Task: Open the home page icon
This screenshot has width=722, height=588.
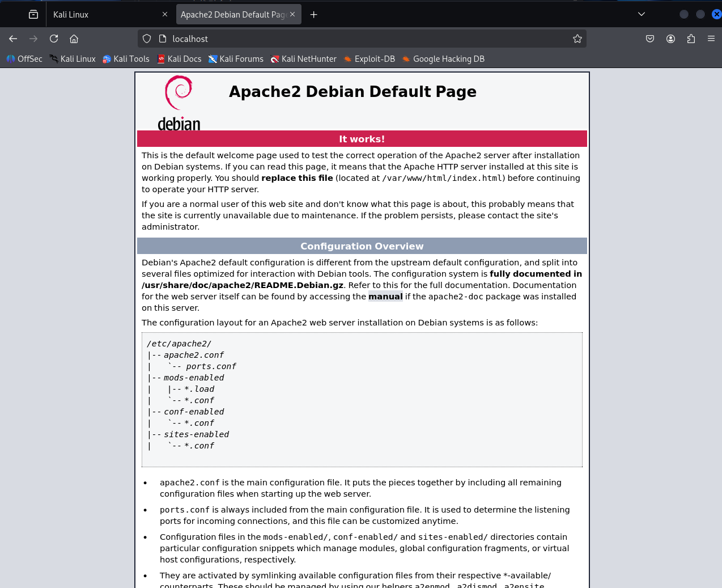Action: click(74, 39)
